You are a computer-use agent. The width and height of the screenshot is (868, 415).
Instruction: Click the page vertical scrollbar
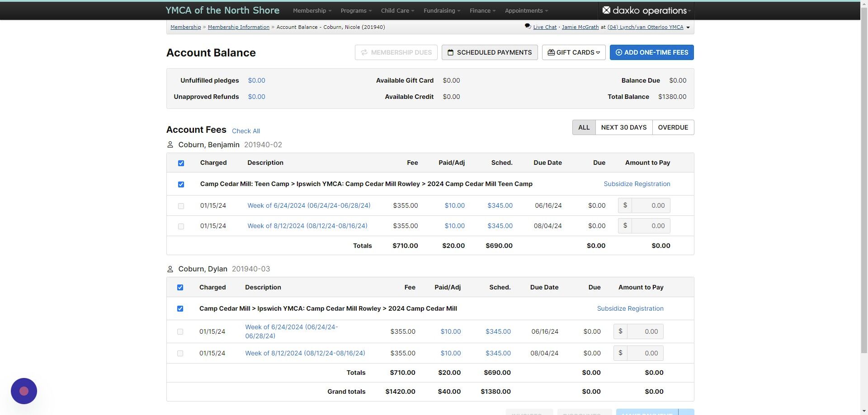coord(864,181)
